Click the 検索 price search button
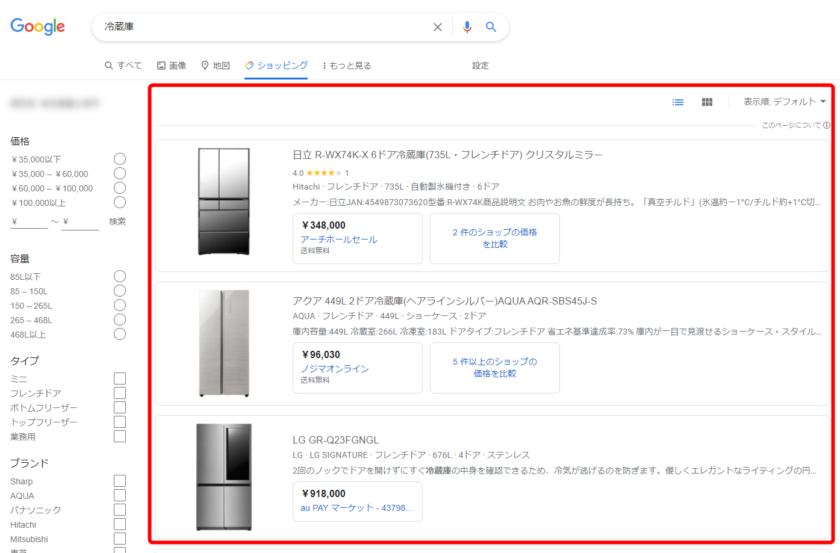 pos(117,221)
